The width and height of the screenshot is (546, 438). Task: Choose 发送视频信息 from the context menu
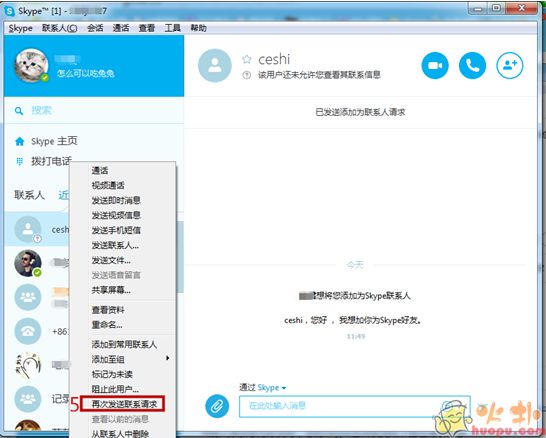coord(123,216)
